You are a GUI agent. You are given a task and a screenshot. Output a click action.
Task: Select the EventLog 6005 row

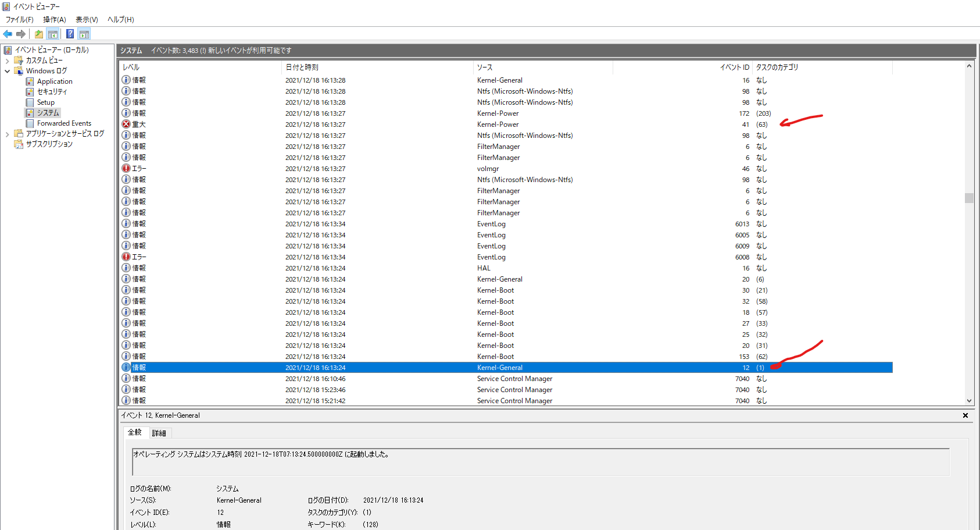coord(506,235)
